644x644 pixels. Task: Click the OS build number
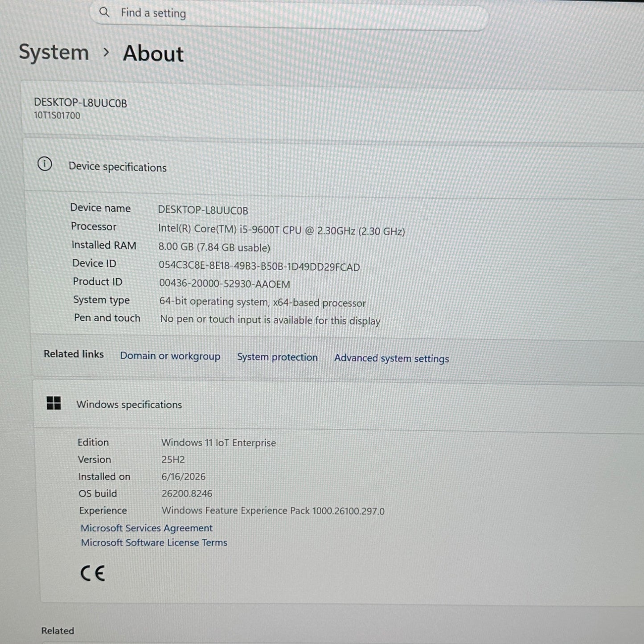pos(187,493)
